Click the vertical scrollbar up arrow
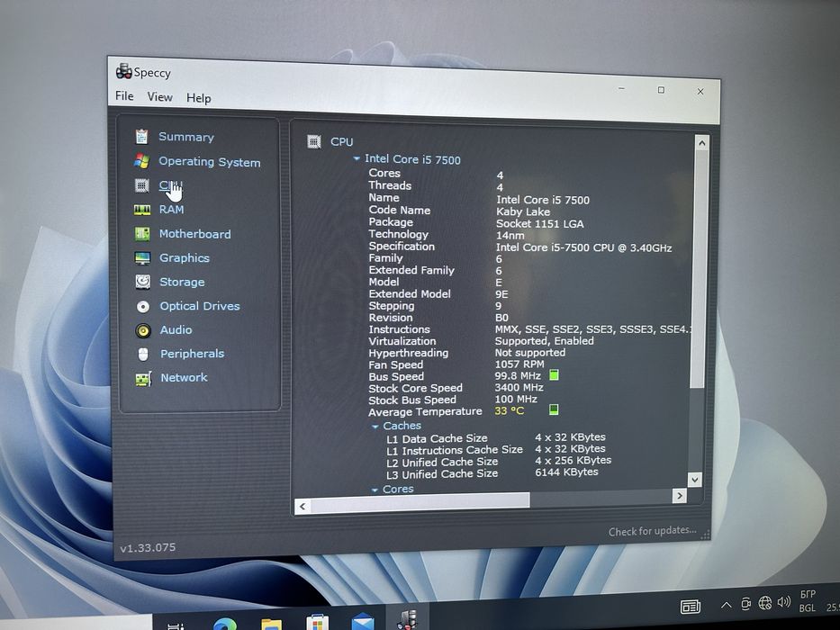The width and height of the screenshot is (840, 630). coord(701,143)
